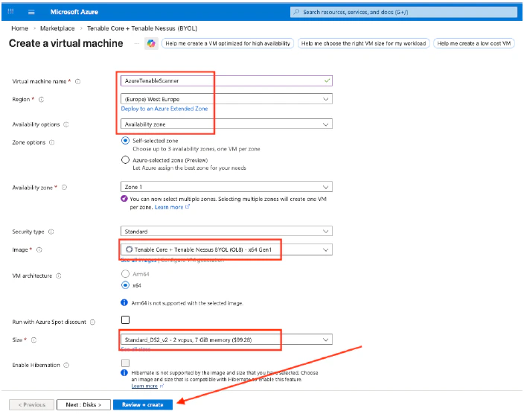The width and height of the screenshot is (524, 420).
Task: Click the 'Let Azure assign the best zone' text
Action: point(189,168)
